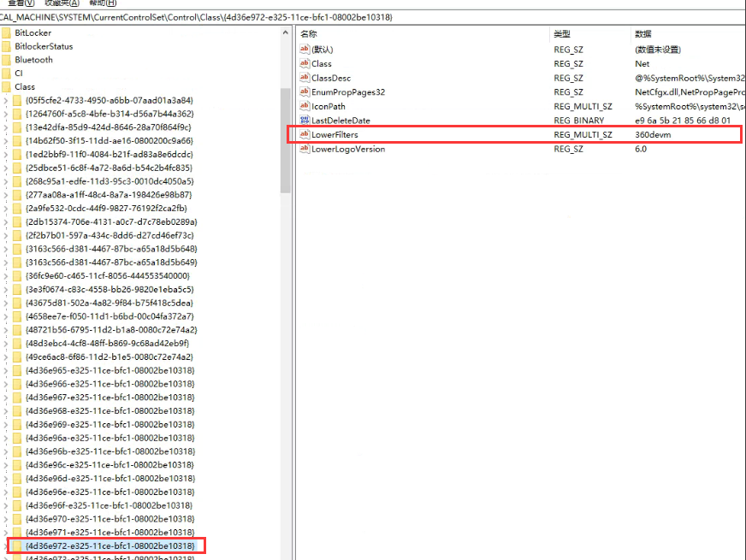
Task: Expand the {36fc9e60-c465-11cf-8056-444553540000} key
Action: pos(7,275)
